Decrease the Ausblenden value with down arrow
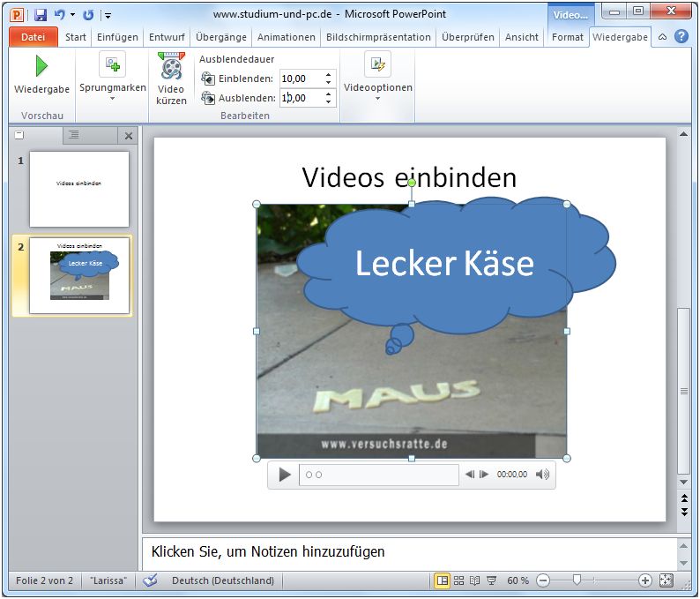This screenshot has height=599, width=700. click(329, 101)
